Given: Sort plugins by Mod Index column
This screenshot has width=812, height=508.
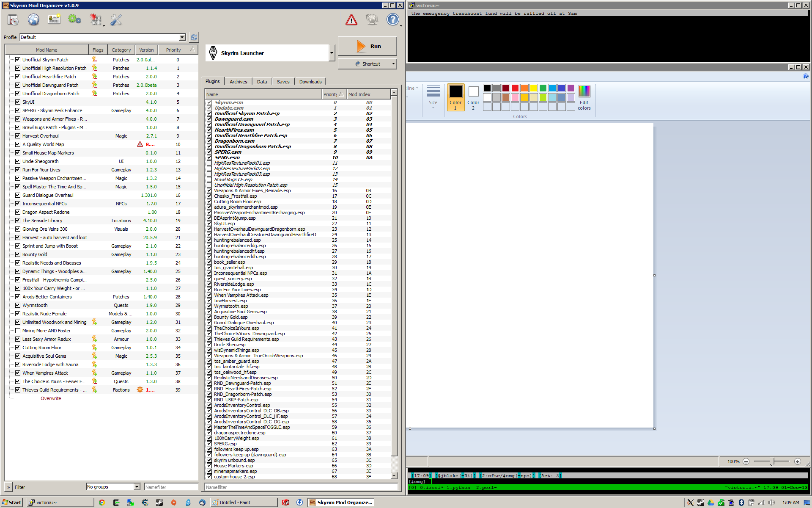Looking at the screenshot, I should (x=368, y=94).
